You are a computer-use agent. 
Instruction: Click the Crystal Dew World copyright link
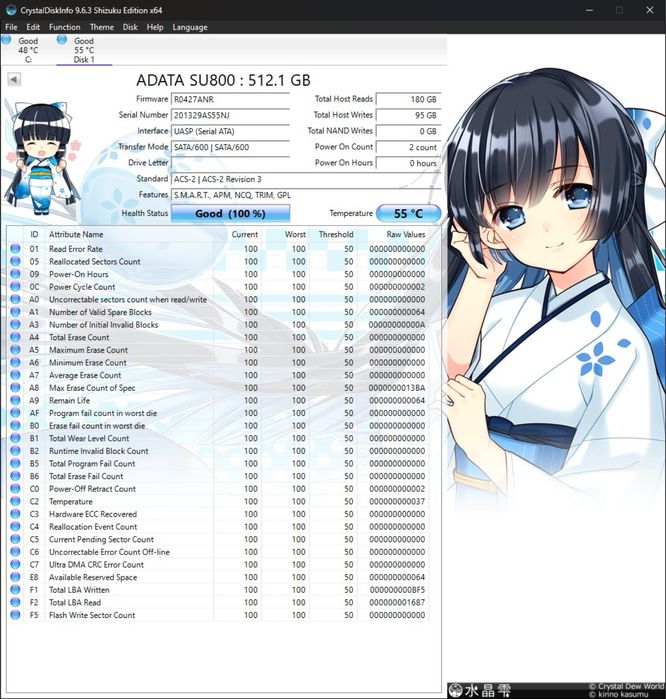pyautogui.click(x=626, y=687)
